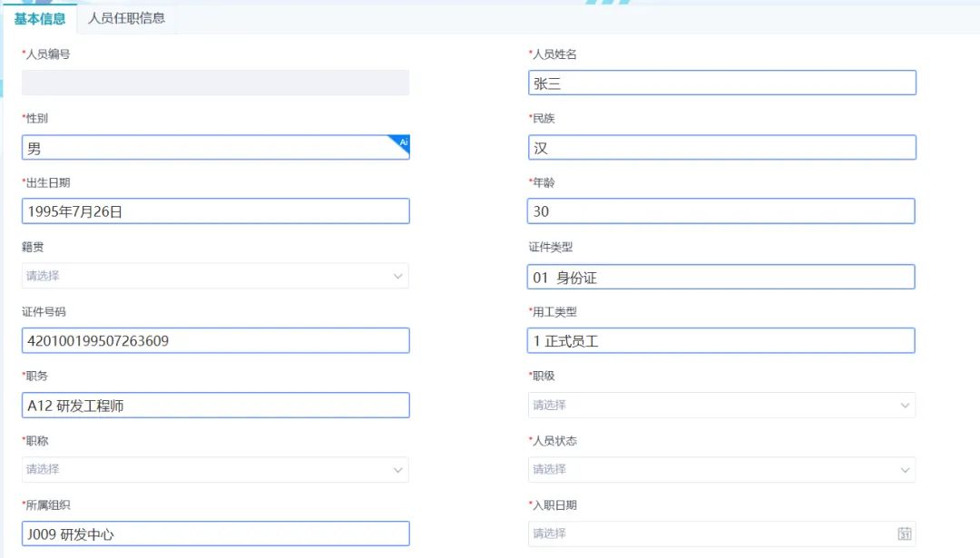The width and height of the screenshot is (980, 558).
Task: Expand the 籍贯 dropdown arrow
Action: (x=397, y=276)
